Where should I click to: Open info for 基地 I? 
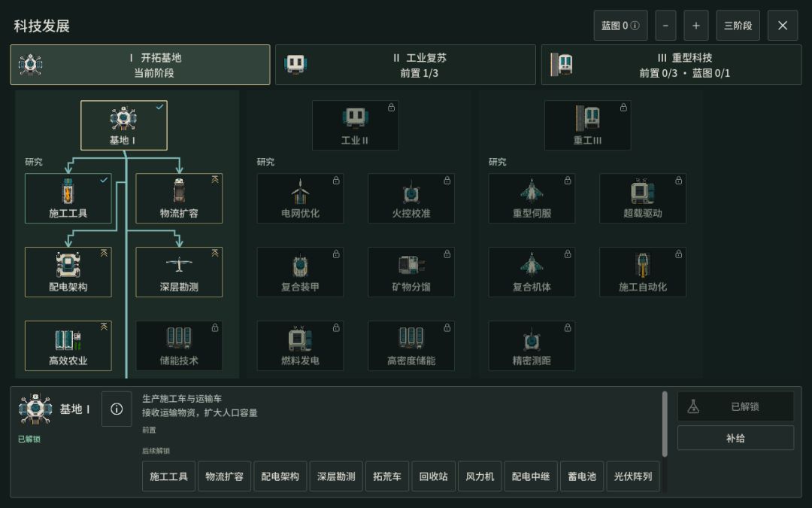coord(117,409)
